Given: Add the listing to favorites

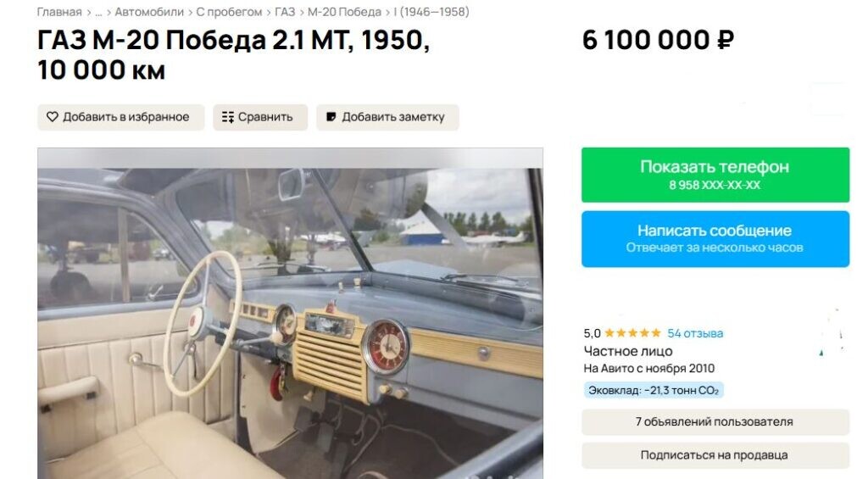Looking at the screenshot, I should tap(120, 117).
